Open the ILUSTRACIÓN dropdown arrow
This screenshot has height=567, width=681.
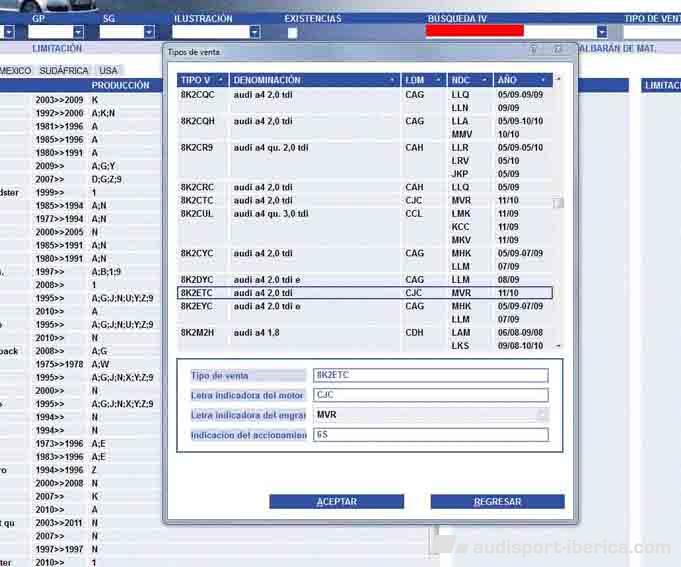[255, 32]
